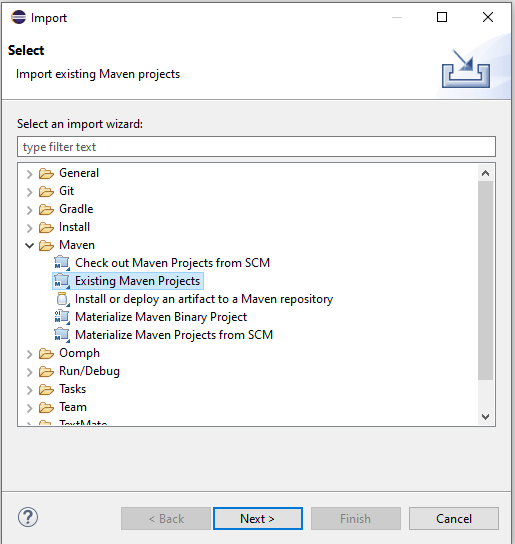The image size is (515, 544).
Task: Click the Next > button
Action: (258, 519)
